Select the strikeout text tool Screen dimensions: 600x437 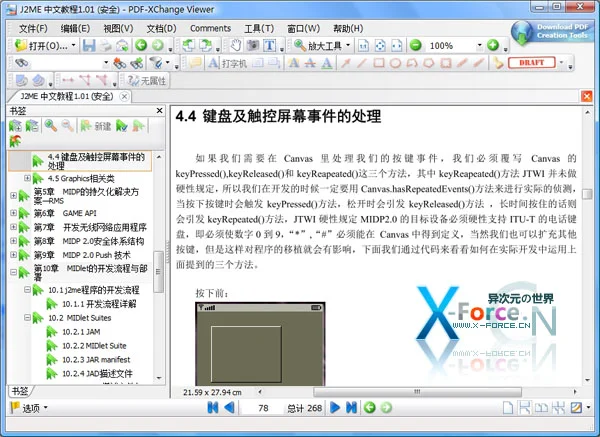tap(310, 63)
